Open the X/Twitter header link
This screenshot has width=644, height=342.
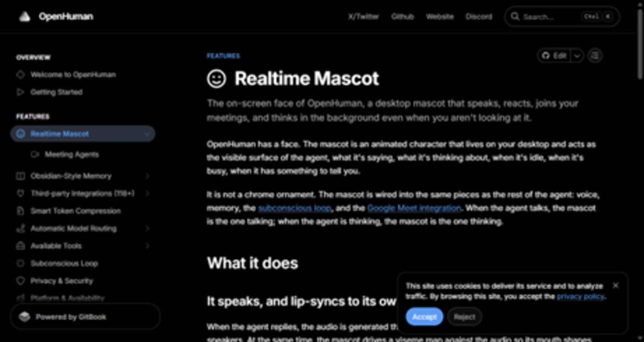(x=363, y=17)
